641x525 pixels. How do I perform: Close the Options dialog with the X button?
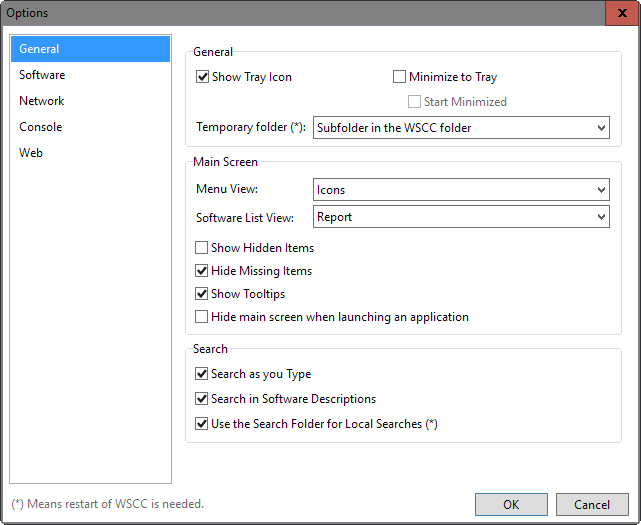point(622,13)
